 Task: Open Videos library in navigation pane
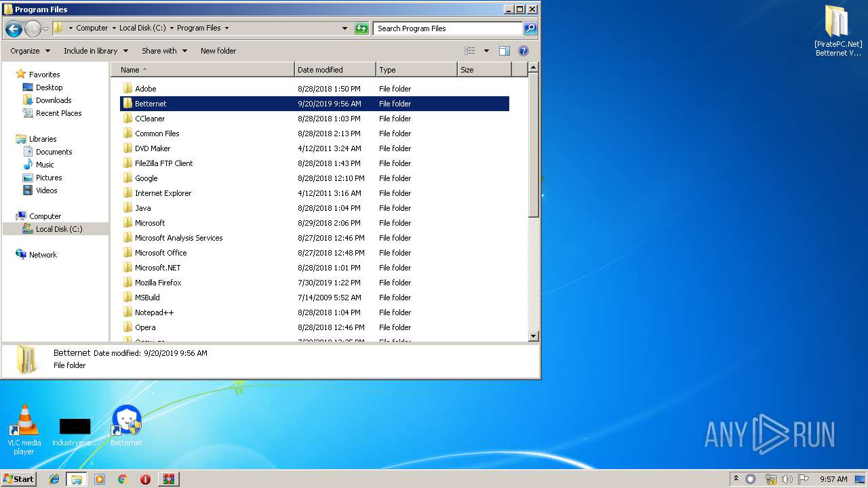46,190
